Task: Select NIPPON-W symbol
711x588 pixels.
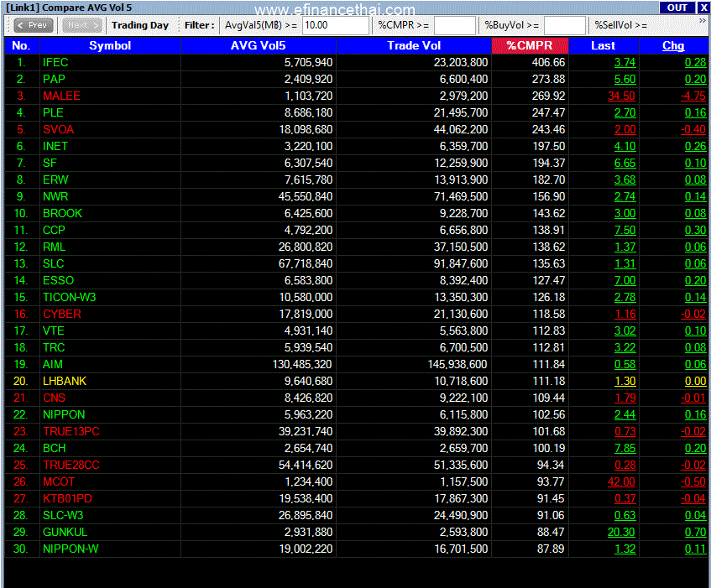Action: (71, 549)
